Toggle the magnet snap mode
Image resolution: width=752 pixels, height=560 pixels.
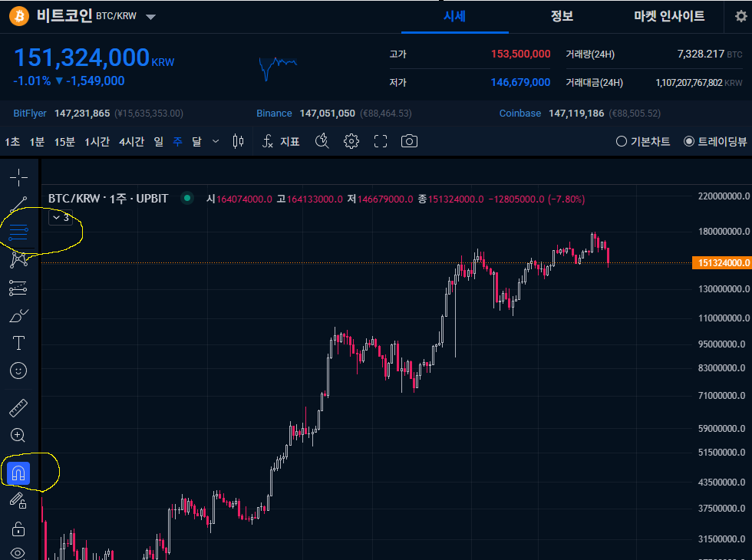pyautogui.click(x=18, y=473)
